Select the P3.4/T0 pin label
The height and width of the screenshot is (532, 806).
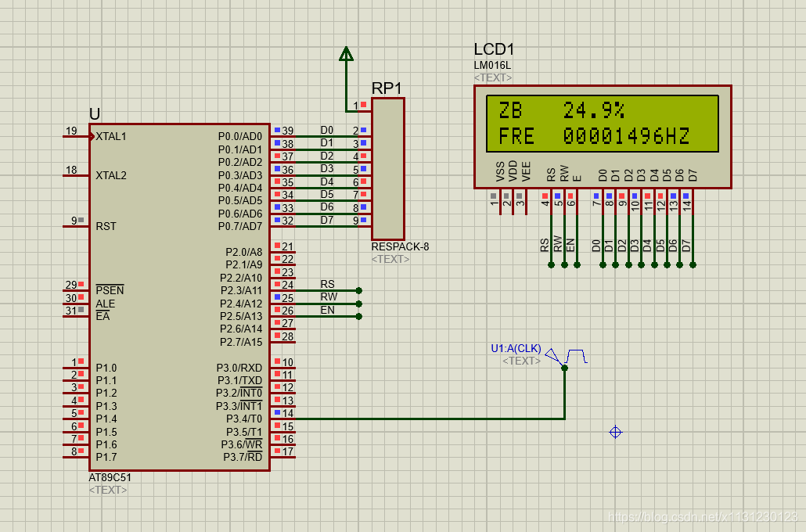(x=244, y=419)
